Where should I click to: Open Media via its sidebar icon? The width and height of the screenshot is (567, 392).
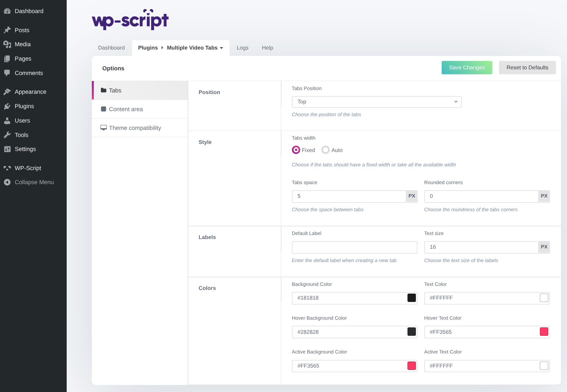pyautogui.click(x=7, y=44)
